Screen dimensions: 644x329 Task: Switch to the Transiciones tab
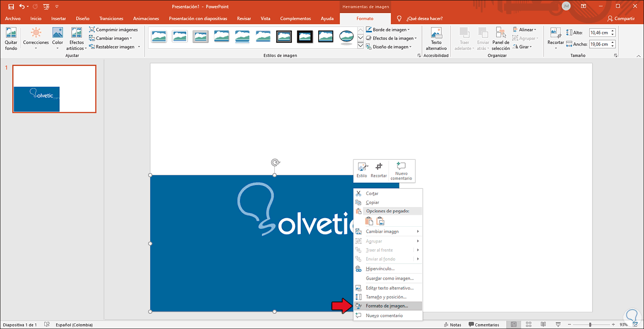tap(111, 18)
